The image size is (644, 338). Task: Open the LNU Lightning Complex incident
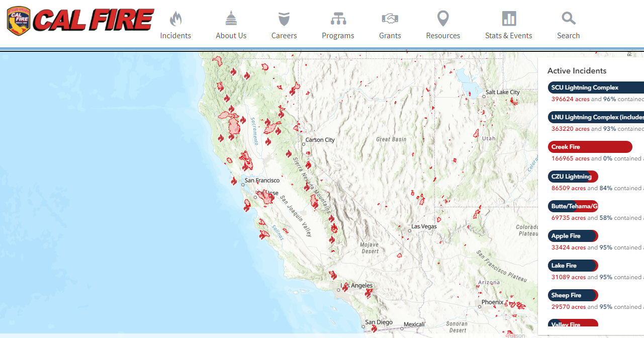pyautogui.click(x=596, y=117)
